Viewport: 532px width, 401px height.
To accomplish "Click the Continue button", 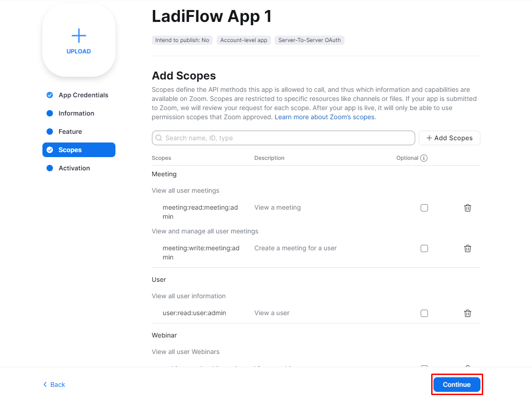I will tap(456, 385).
